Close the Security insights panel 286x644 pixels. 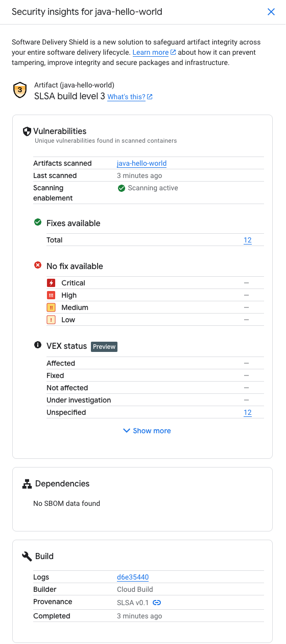pyautogui.click(x=271, y=12)
